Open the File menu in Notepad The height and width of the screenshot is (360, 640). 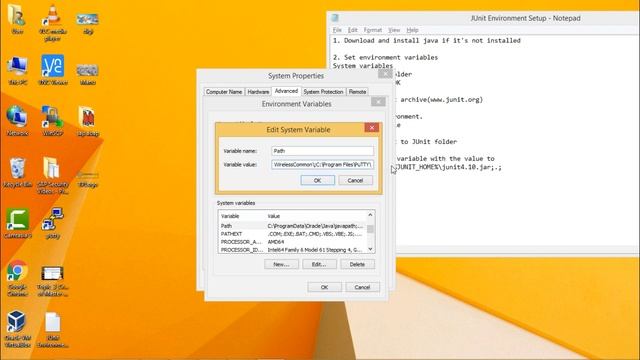point(337,30)
